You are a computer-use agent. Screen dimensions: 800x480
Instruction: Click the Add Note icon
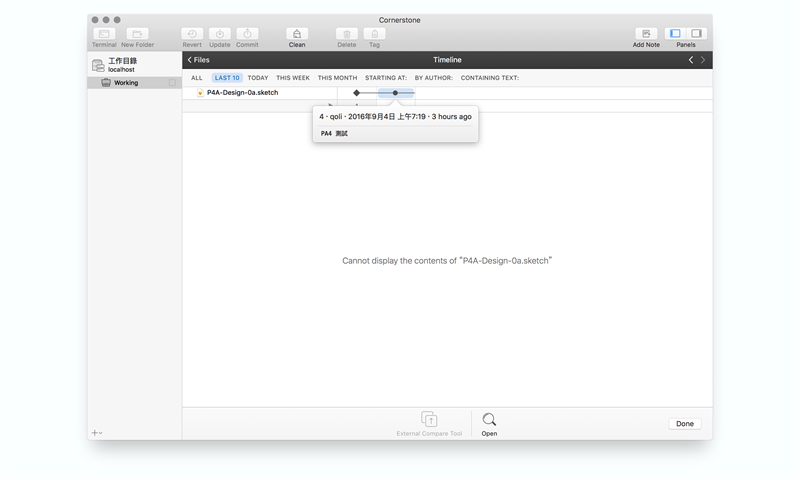coord(646,34)
